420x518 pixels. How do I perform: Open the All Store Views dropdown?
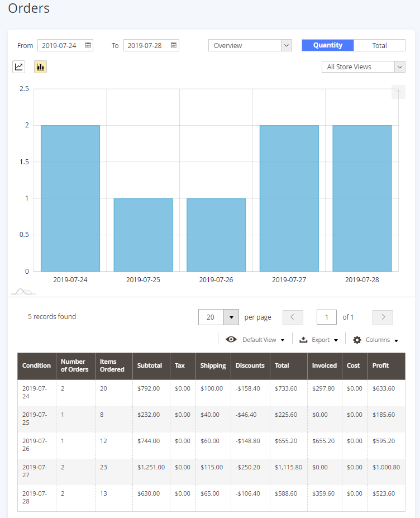363,67
